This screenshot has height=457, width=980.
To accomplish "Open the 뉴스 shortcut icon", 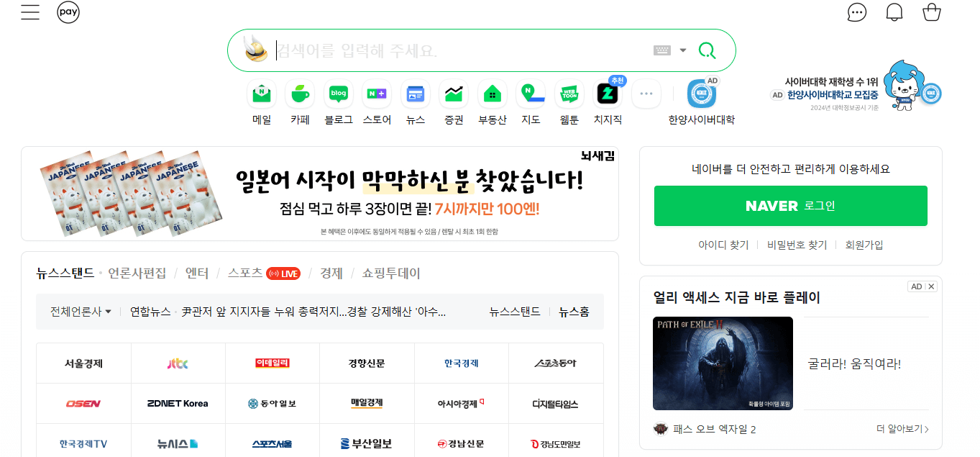I will coord(416,94).
